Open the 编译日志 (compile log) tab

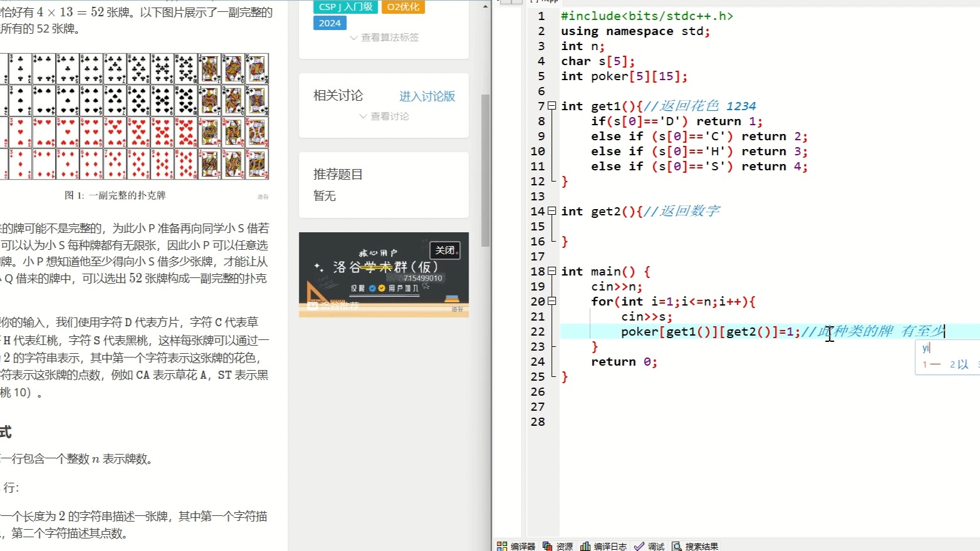pyautogui.click(x=603, y=546)
